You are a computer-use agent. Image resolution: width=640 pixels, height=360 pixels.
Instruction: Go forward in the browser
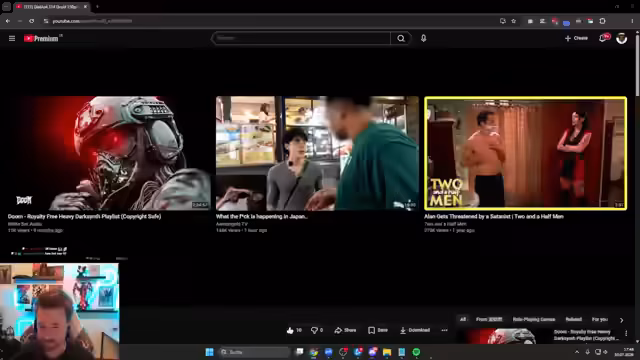tap(20, 21)
